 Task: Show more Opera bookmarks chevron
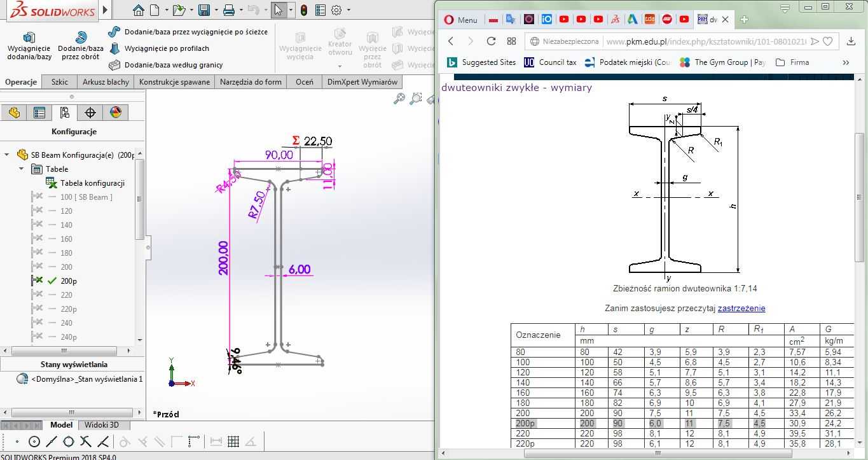846,62
